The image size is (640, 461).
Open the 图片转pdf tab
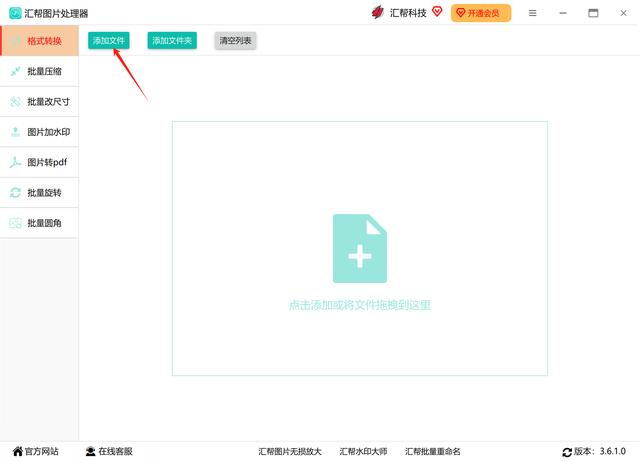click(x=40, y=162)
